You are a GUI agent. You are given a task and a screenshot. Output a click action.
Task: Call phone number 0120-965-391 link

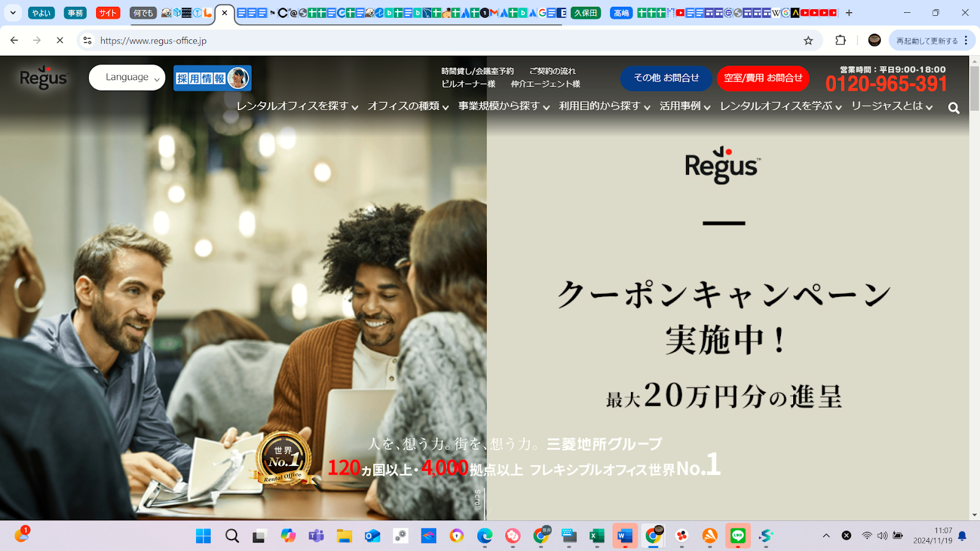coord(886,84)
